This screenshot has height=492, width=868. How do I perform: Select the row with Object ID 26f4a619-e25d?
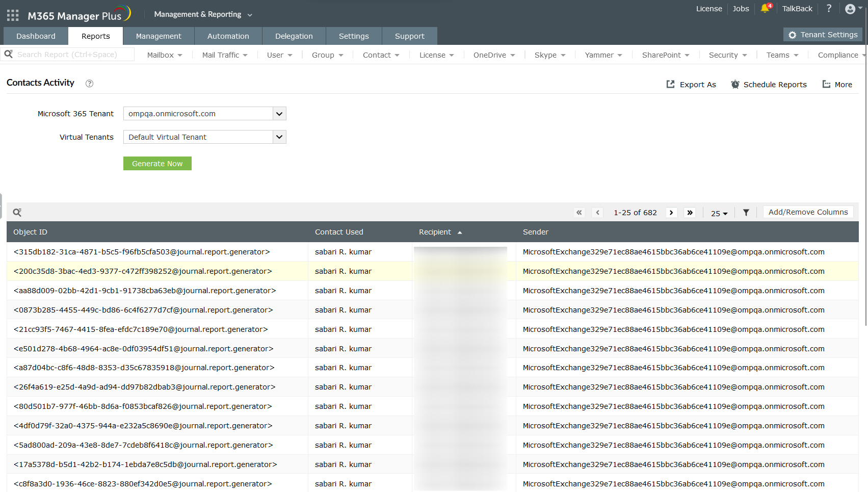[432, 387]
